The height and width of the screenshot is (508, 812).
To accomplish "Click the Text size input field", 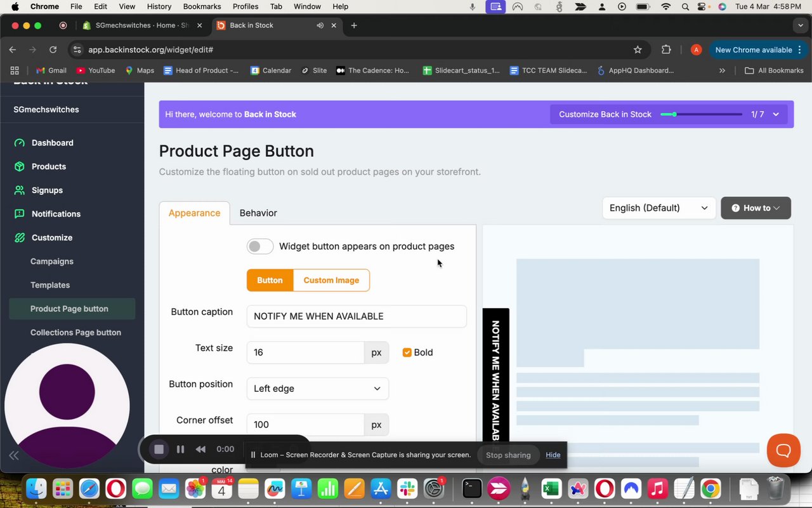I will coord(305,352).
